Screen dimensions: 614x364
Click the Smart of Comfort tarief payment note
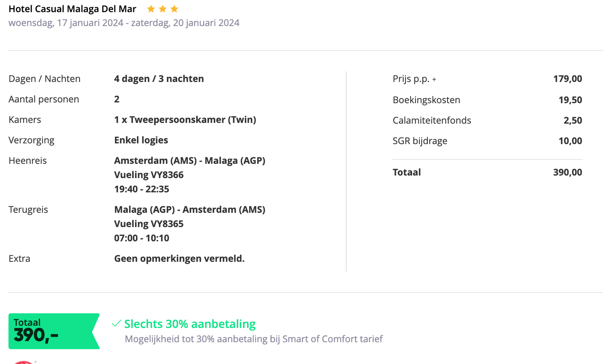click(254, 339)
